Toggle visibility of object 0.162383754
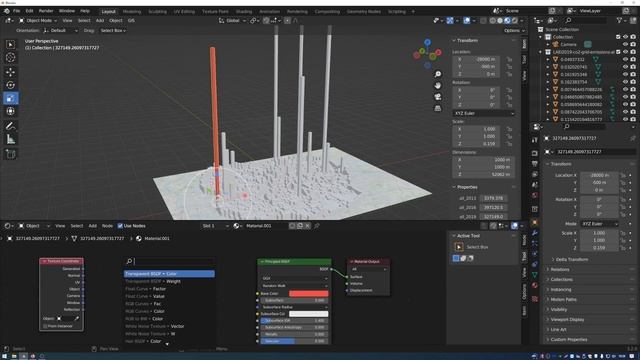 click(625, 82)
